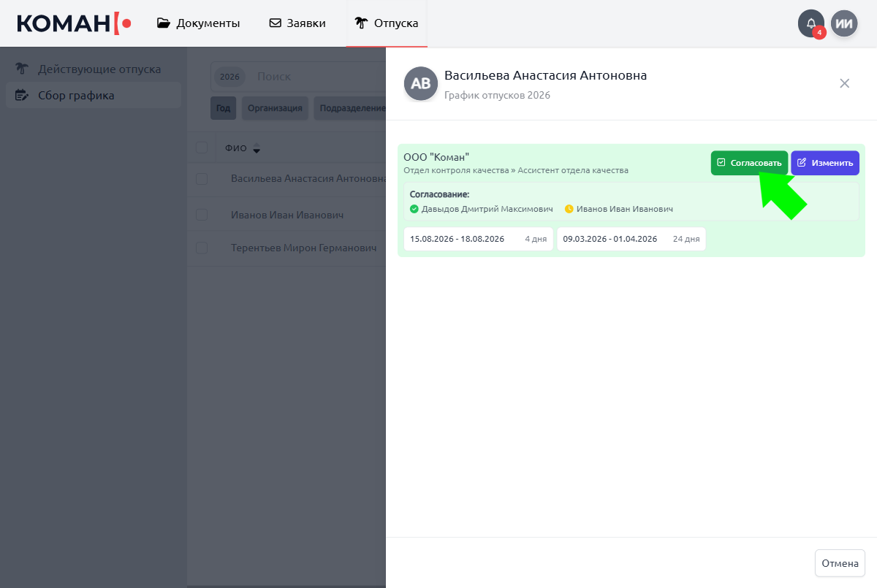The height and width of the screenshot is (588, 877).
Task: Click green check beside Давыдов Дмитрий Максимович
Action: [x=414, y=209]
